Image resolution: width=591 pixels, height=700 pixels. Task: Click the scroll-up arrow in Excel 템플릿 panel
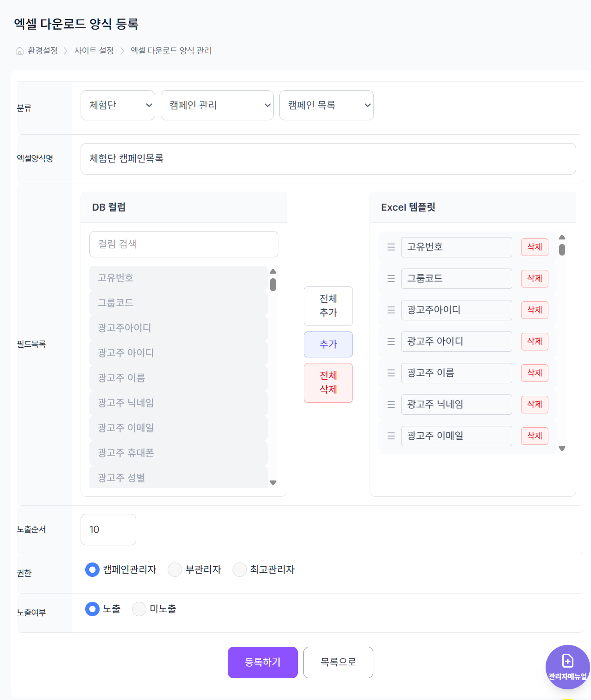562,237
